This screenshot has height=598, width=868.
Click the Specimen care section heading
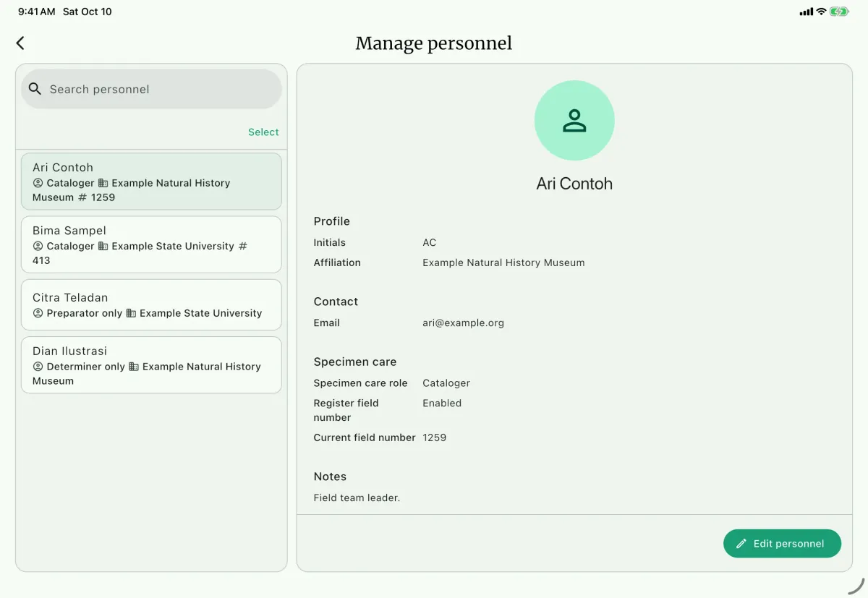355,362
